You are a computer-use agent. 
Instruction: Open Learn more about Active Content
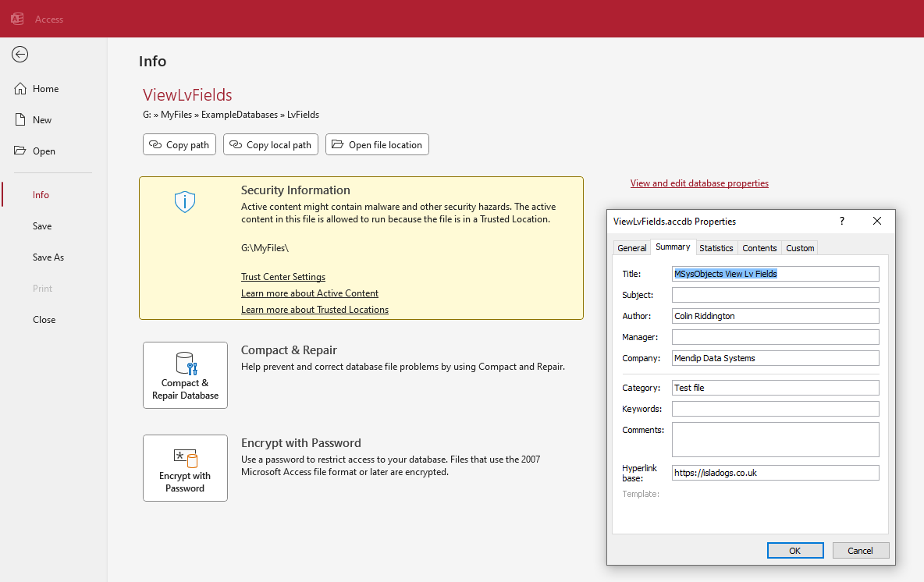click(309, 293)
